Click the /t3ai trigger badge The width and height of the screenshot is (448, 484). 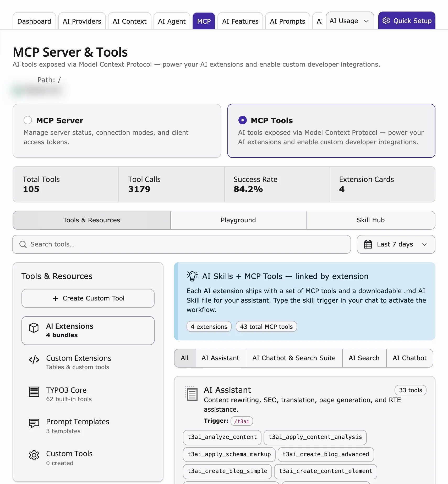pos(242,421)
